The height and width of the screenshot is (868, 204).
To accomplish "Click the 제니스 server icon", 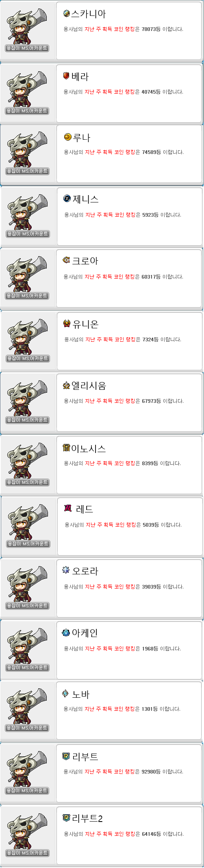I will pos(67,198).
